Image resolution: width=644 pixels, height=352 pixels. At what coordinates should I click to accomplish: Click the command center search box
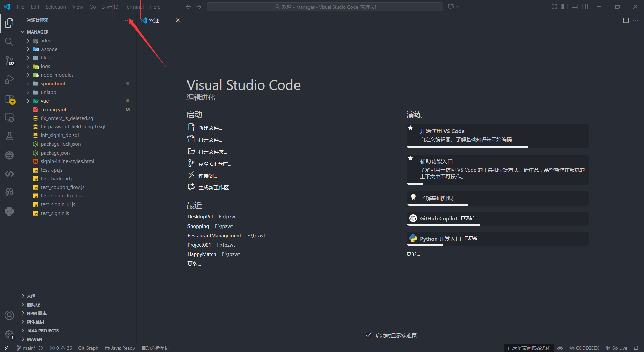[325, 7]
